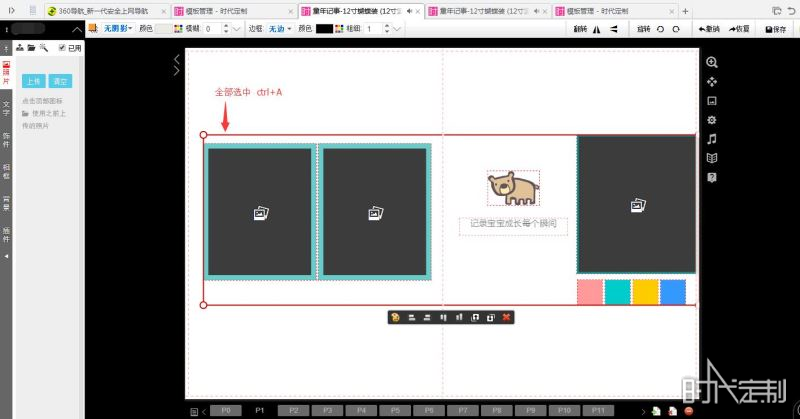Switch to page P5
Viewport: 800px width, 419px height.
[395, 410]
